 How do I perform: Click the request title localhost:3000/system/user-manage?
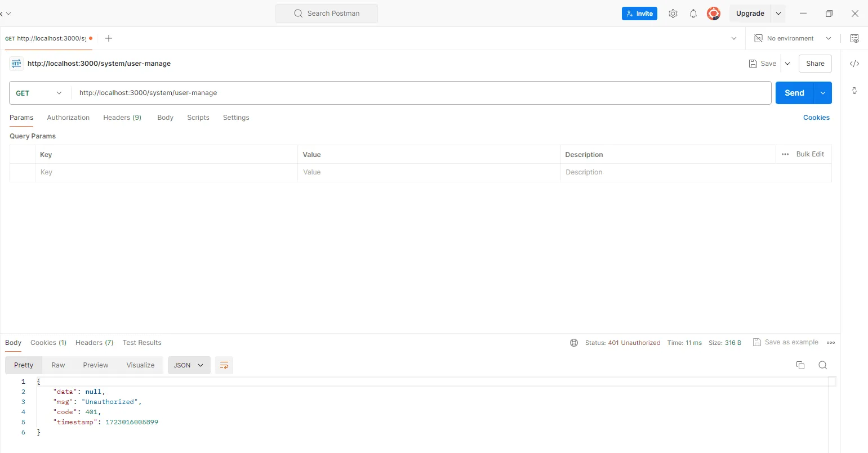[x=99, y=64]
